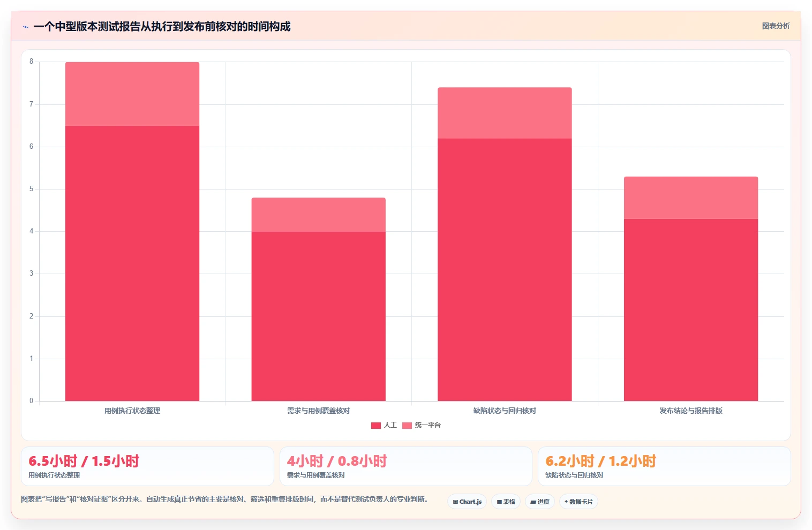812x530 pixels.
Task: Click the lightning icon beside the chart title
Action: coord(25,27)
